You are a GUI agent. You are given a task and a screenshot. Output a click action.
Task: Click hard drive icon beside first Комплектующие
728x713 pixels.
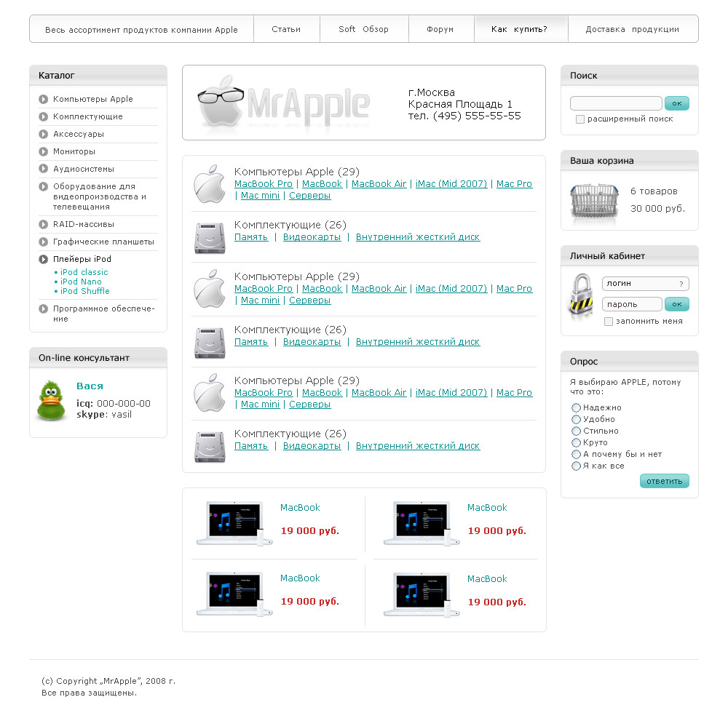pos(210,239)
